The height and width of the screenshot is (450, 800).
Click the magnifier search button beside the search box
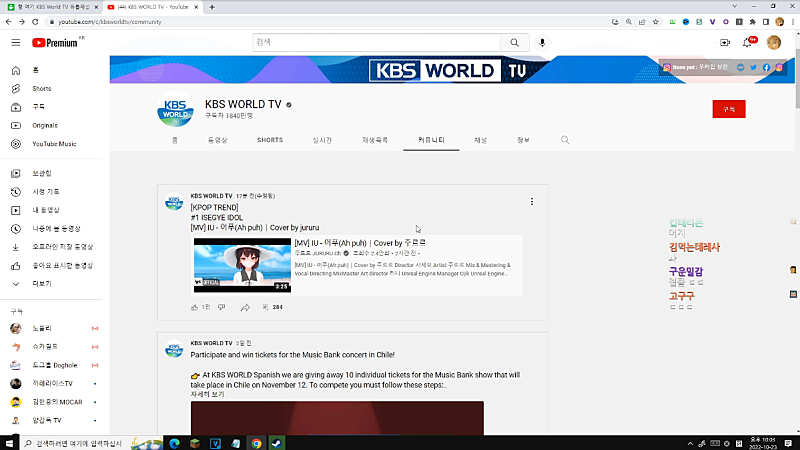(514, 43)
